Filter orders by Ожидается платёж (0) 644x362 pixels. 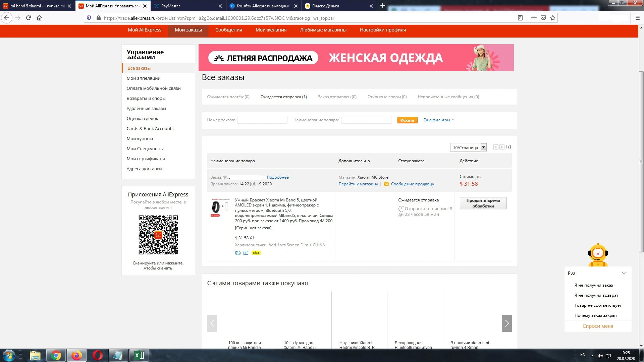click(228, 97)
